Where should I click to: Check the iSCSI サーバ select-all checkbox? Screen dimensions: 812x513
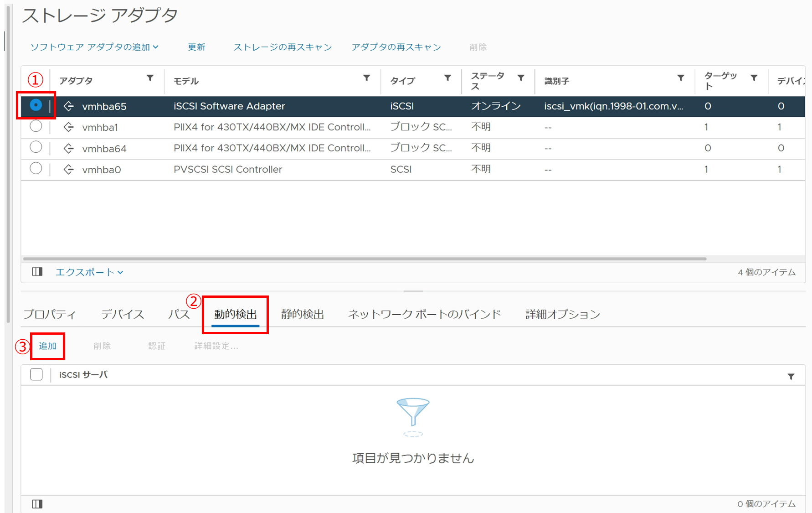point(36,374)
